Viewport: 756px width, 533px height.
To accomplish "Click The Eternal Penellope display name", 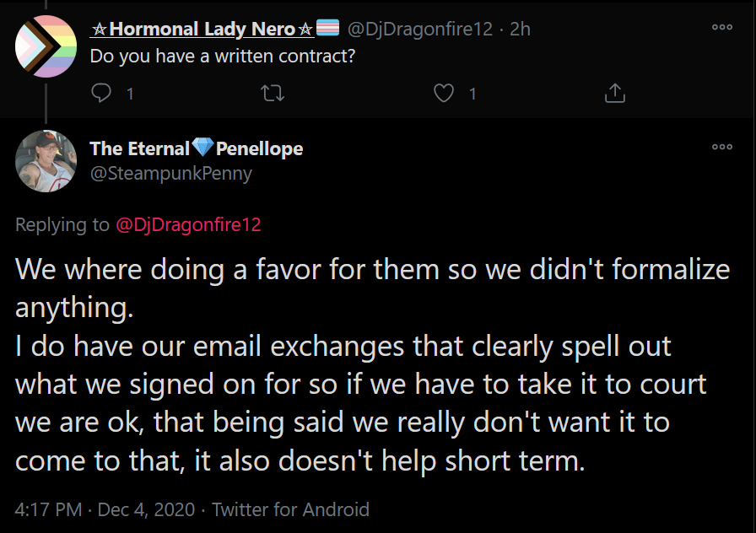I will [x=197, y=148].
